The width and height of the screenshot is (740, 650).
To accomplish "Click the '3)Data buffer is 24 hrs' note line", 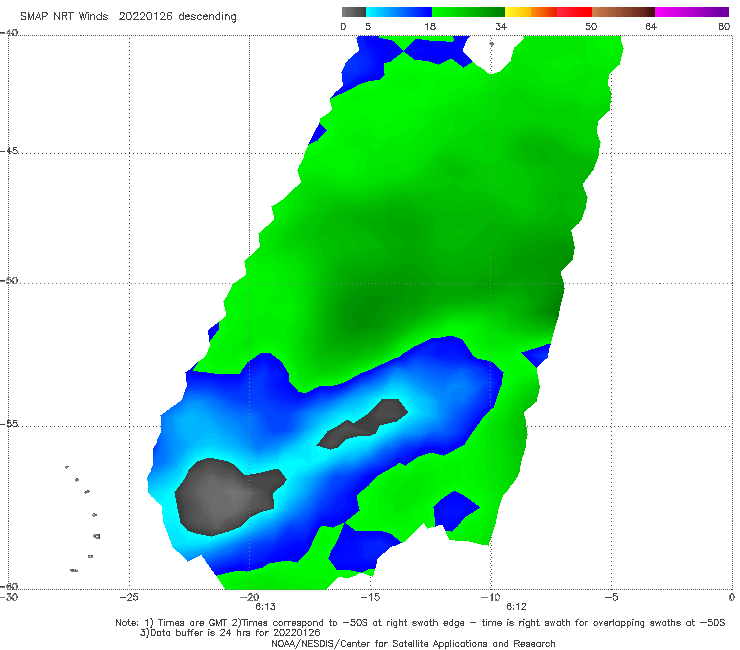I will pyautogui.click(x=230, y=633).
